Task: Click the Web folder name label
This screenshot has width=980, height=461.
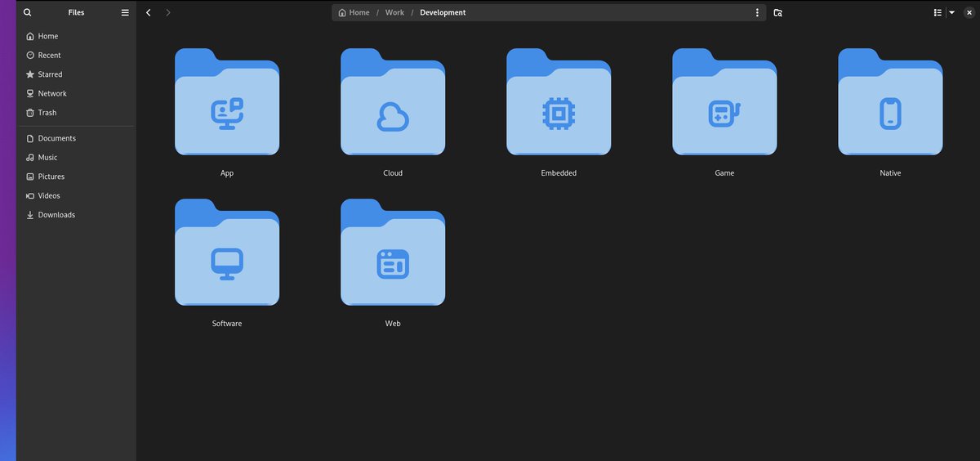Action: [x=393, y=324]
